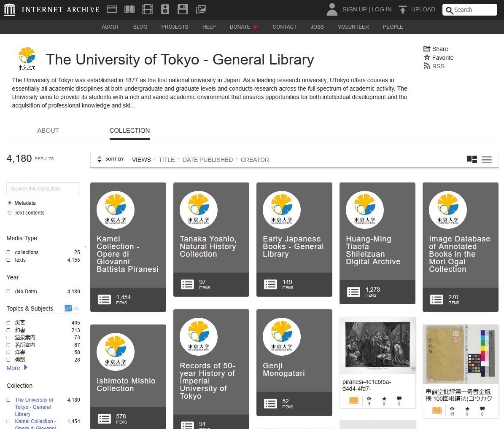This screenshot has width=504, height=429.
Task: Toggle the sort direction arrows icon
Action: [x=99, y=159]
